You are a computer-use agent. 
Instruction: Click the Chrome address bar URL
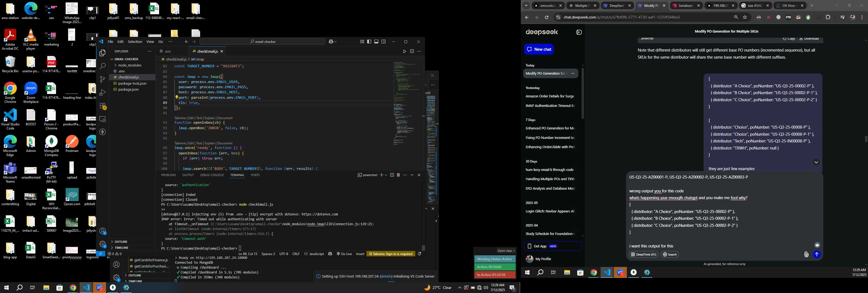622,17
